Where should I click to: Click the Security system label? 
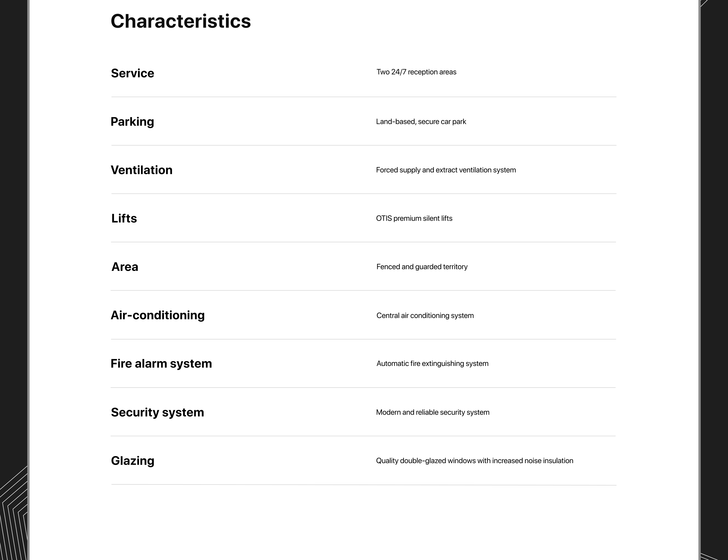(157, 412)
